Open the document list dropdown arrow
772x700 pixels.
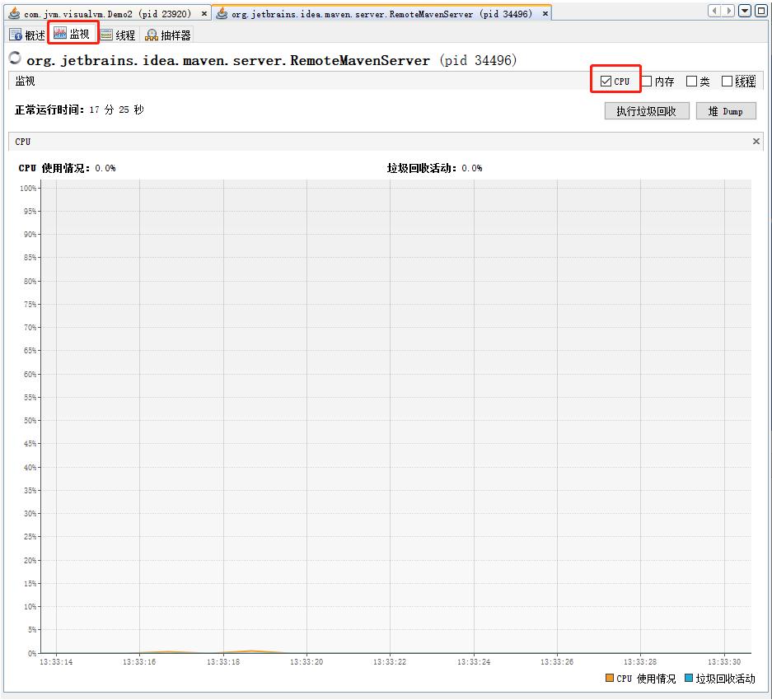pyautogui.click(x=745, y=11)
